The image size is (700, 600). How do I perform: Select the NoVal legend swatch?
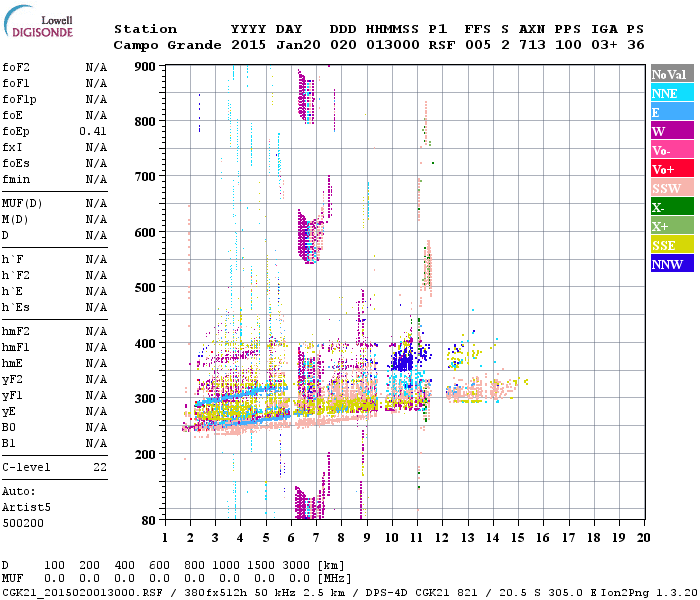(672, 74)
